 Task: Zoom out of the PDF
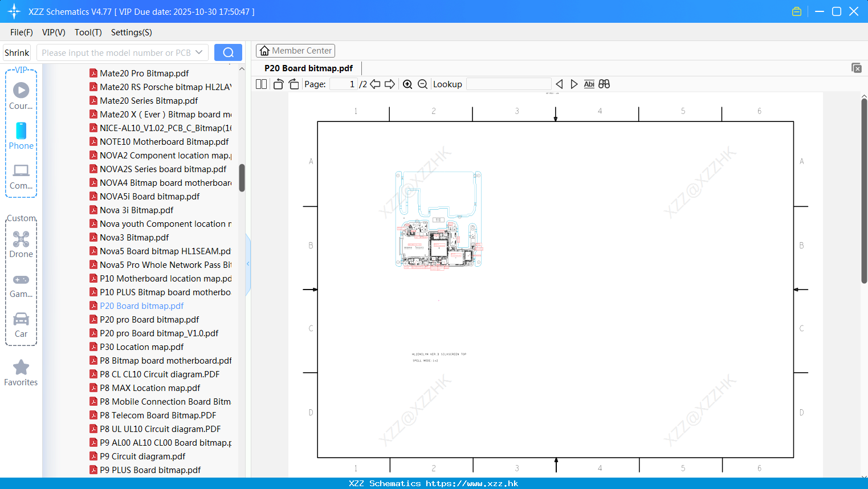(422, 84)
